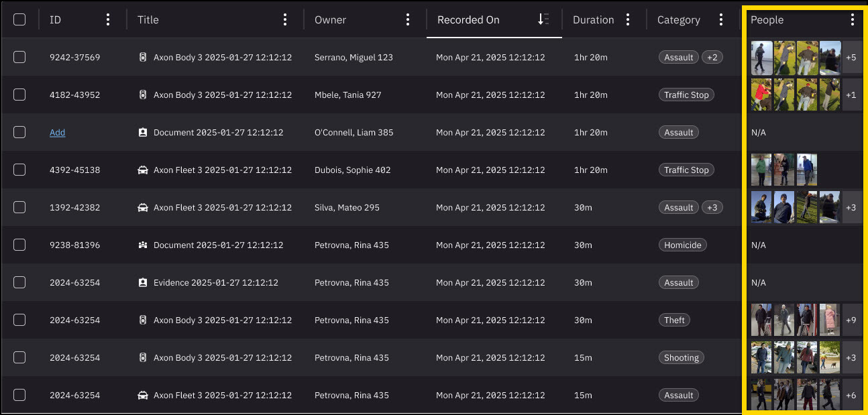Open the ID column options menu
This screenshot has height=415, width=868.
click(108, 19)
